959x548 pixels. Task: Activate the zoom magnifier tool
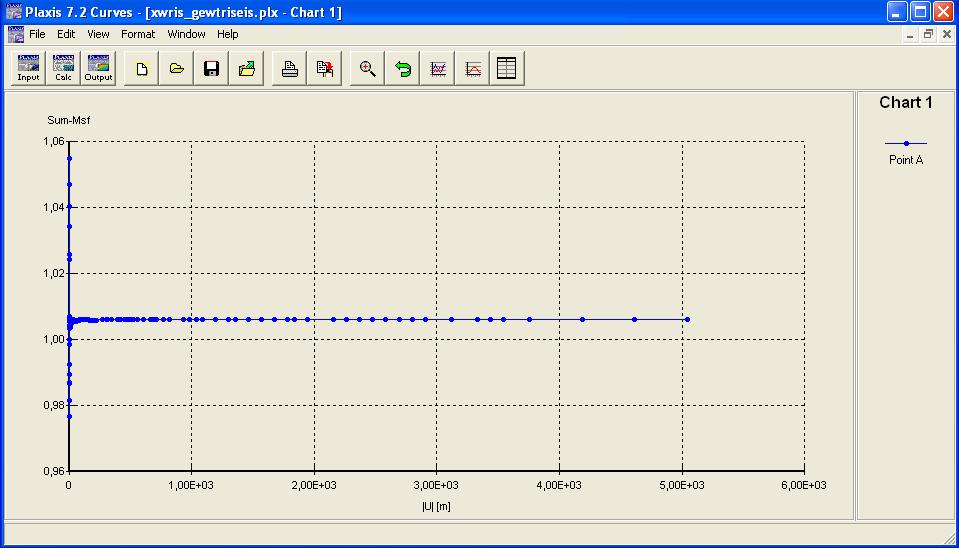click(368, 68)
